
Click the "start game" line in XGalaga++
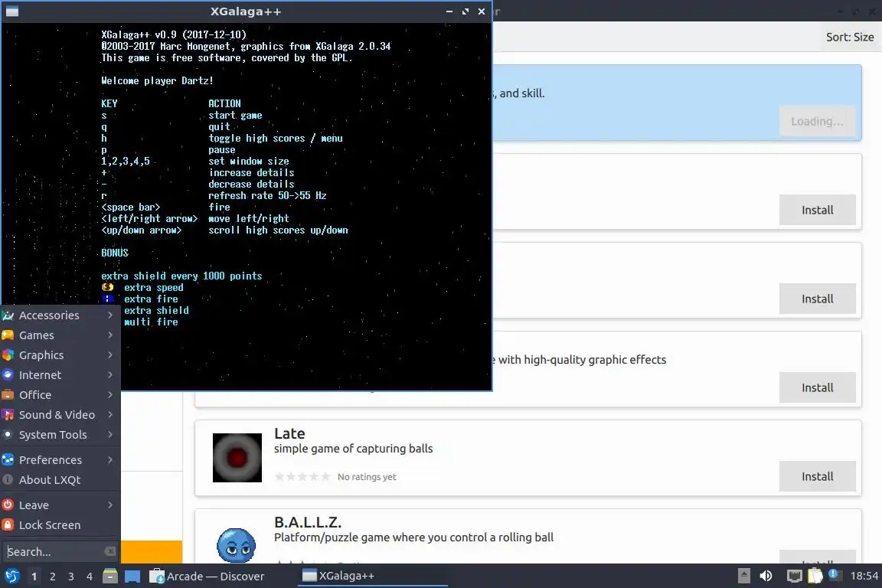235,116
